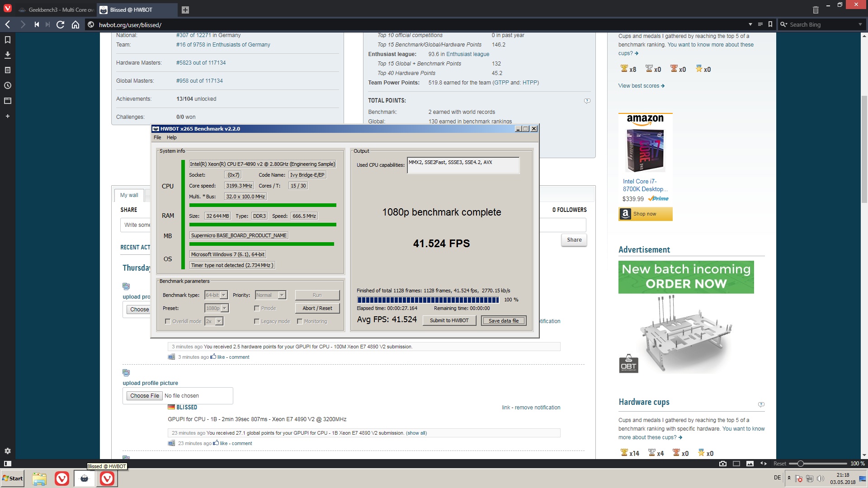Open the closed tabs trash can
Screen dimensions: 868x488
click(x=816, y=9)
